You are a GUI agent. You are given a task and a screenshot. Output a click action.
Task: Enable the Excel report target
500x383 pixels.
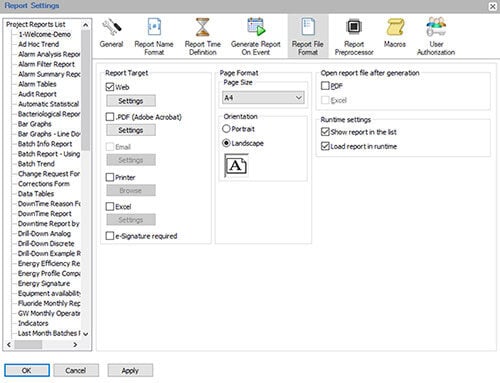pos(110,206)
